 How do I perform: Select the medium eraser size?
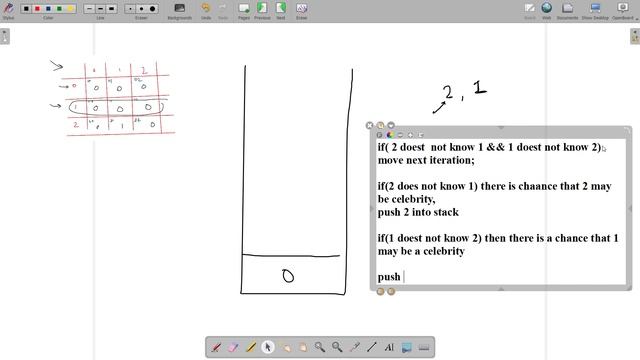pyautogui.click(x=141, y=9)
